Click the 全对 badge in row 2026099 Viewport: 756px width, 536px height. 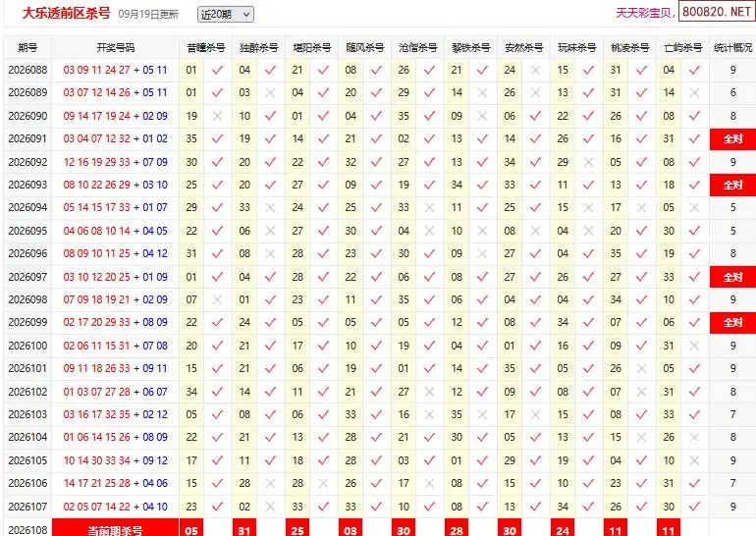coord(732,322)
